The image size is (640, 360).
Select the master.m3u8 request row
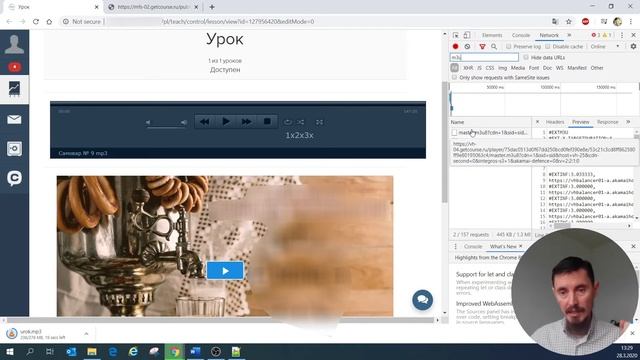click(x=490, y=133)
